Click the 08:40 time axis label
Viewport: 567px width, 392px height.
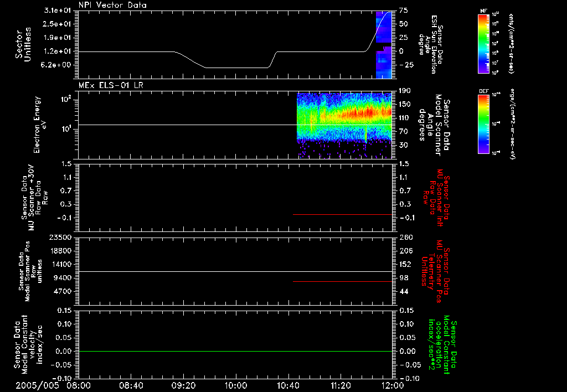pyautogui.click(x=131, y=385)
